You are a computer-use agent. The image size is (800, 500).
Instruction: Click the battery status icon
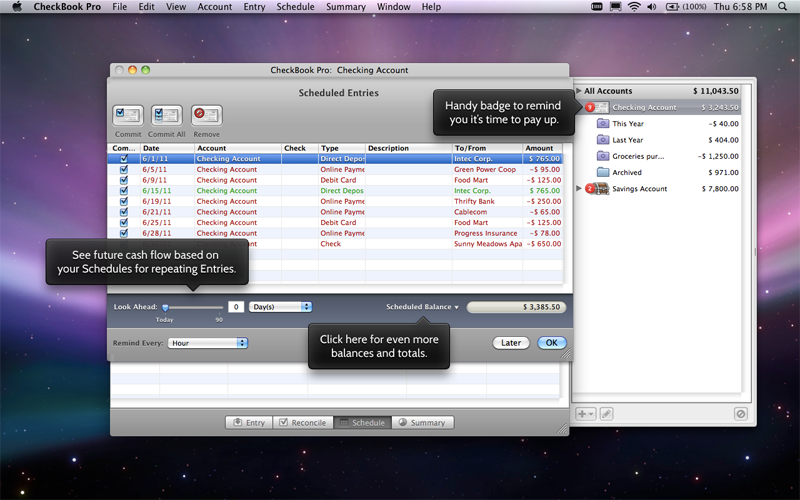(672, 7)
